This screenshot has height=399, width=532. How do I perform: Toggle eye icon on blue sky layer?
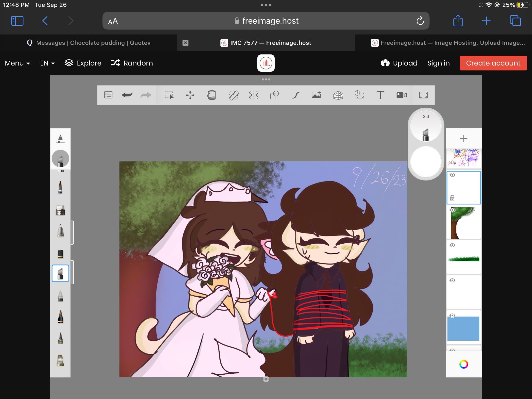click(x=452, y=316)
